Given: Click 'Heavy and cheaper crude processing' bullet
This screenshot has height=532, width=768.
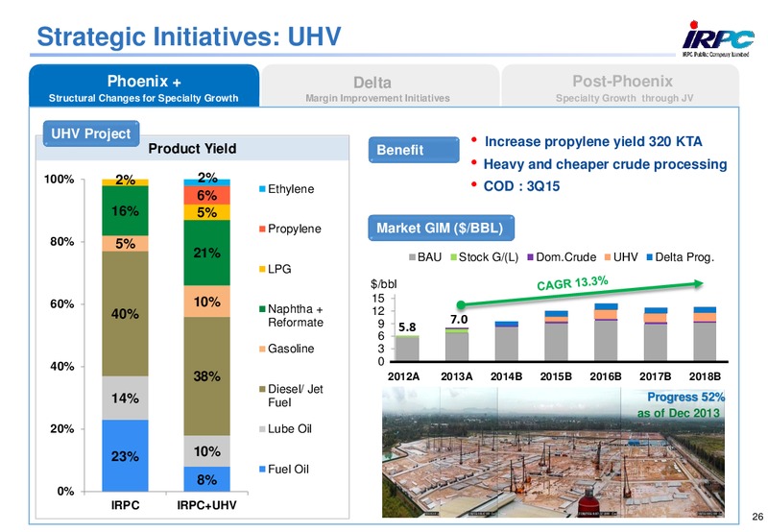Looking at the screenshot, I should (x=606, y=164).
